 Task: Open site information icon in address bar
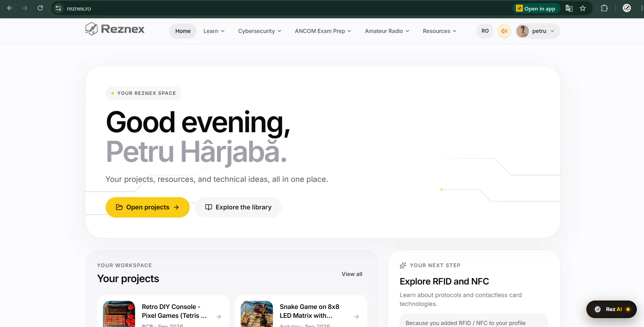coord(58,8)
